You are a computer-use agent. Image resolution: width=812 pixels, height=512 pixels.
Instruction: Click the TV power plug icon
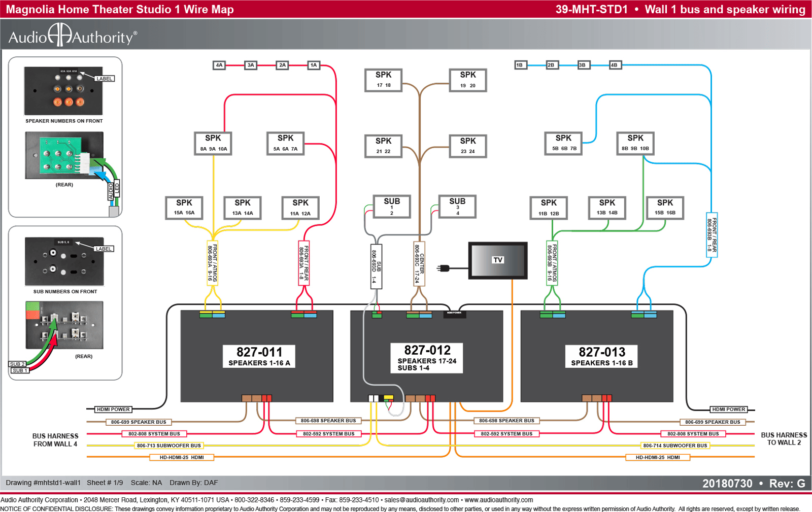click(444, 268)
